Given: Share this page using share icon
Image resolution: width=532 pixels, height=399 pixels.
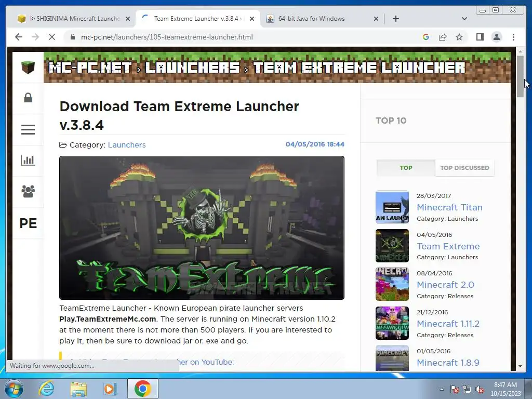Looking at the screenshot, I should [x=443, y=37].
